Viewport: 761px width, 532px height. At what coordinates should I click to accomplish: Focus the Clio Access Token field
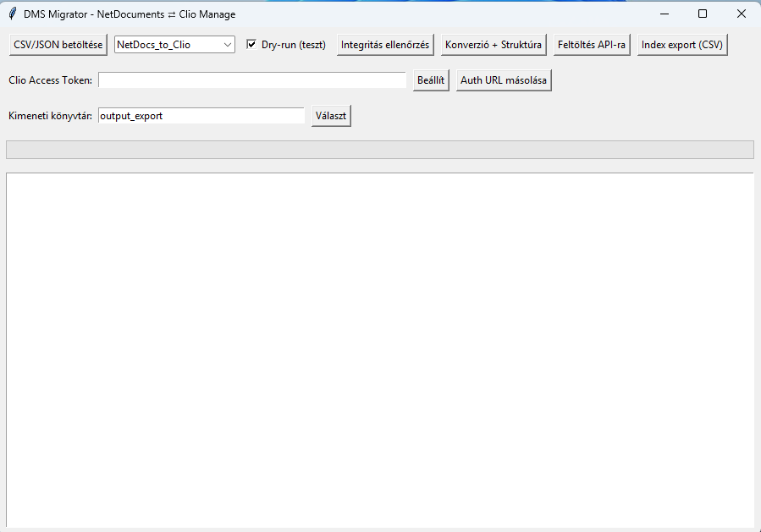pos(252,80)
